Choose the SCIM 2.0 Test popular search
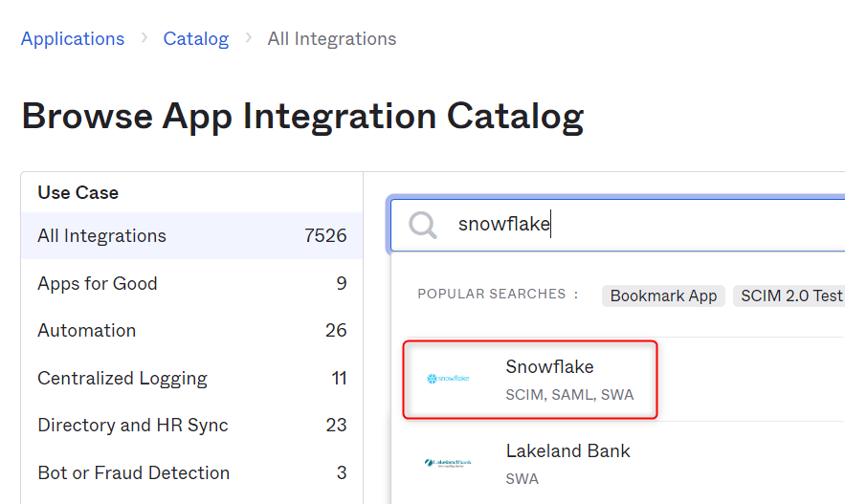Viewport: 845px width, 504px height. click(790, 296)
